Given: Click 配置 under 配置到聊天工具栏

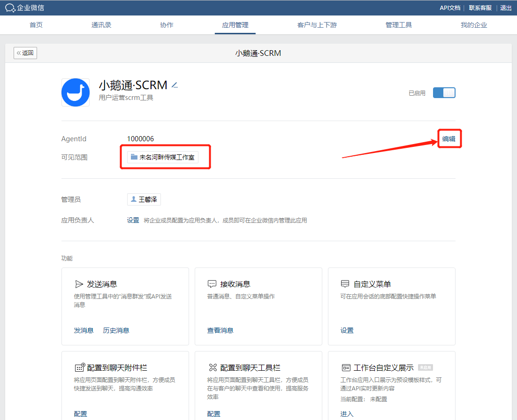Looking at the screenshot, I should [213, 414].
